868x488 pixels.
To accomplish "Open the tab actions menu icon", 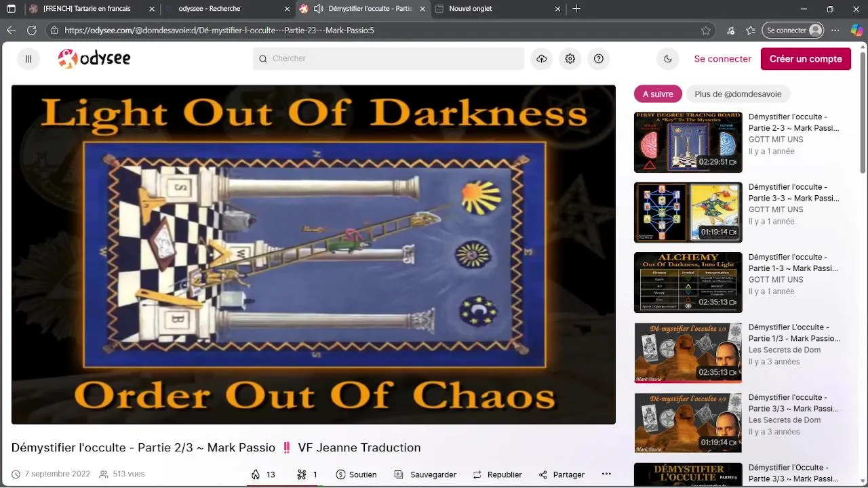I will coord(11,9).
